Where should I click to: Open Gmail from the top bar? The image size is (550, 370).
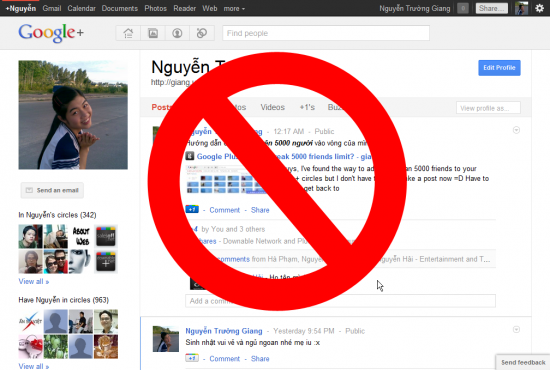pyautogui.click(x=52, y=8)
